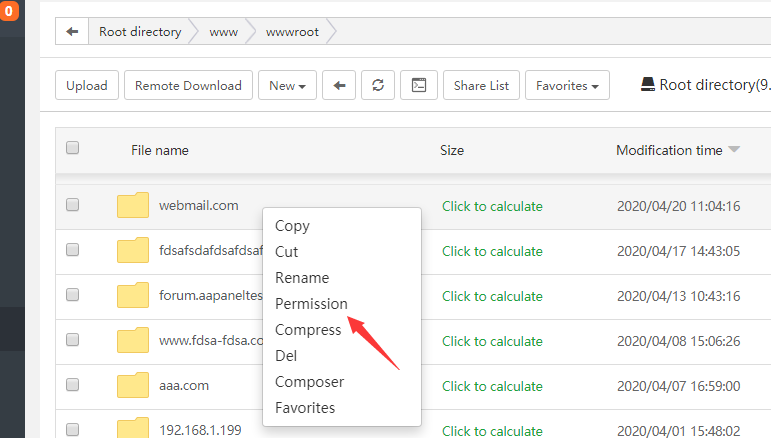Open the Favorites dropdown in the toolbar
This screenshot has height=438, width=771.
(x=567, y=86)
